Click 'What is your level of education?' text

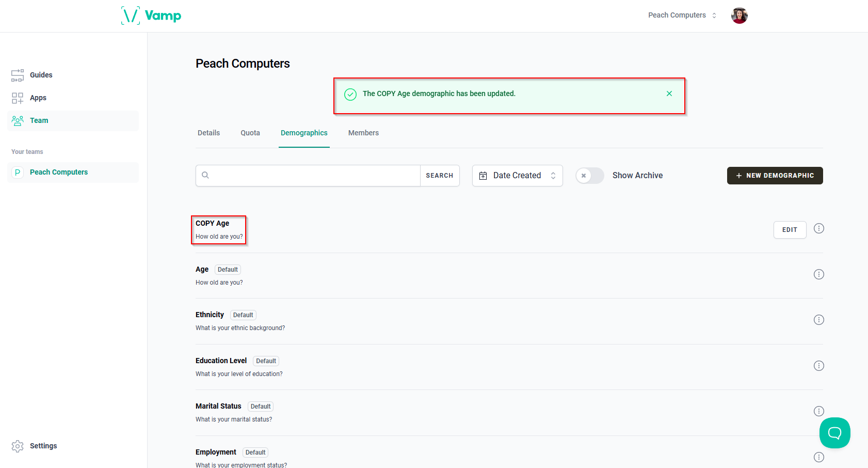[x=239, y=374]
